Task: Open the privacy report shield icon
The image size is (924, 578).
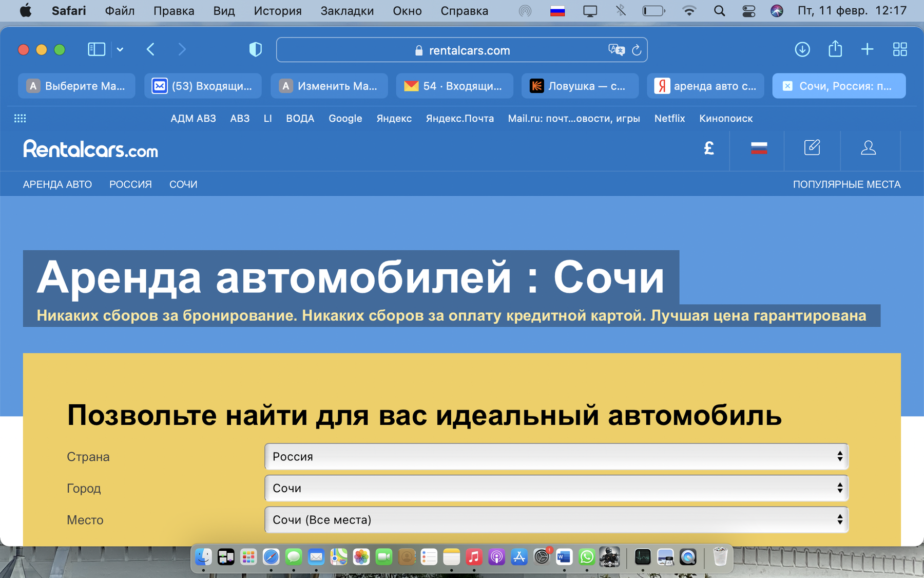Action: point(255,49)
